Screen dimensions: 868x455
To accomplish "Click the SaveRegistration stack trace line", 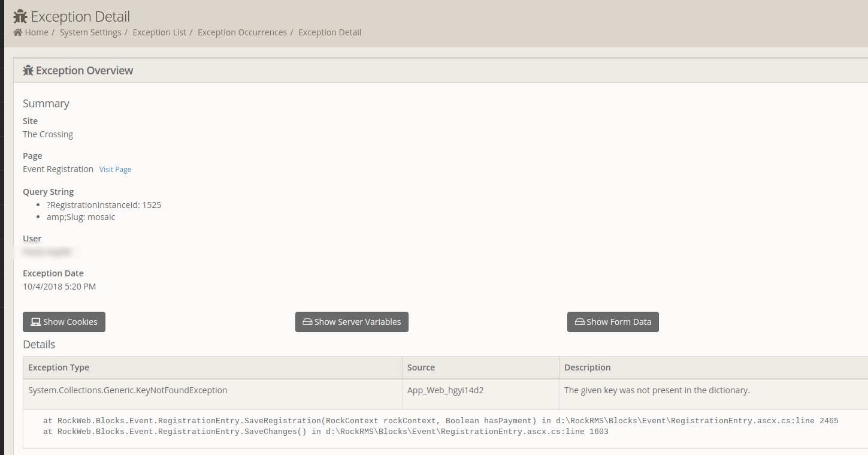I will [x=440, y=420].
